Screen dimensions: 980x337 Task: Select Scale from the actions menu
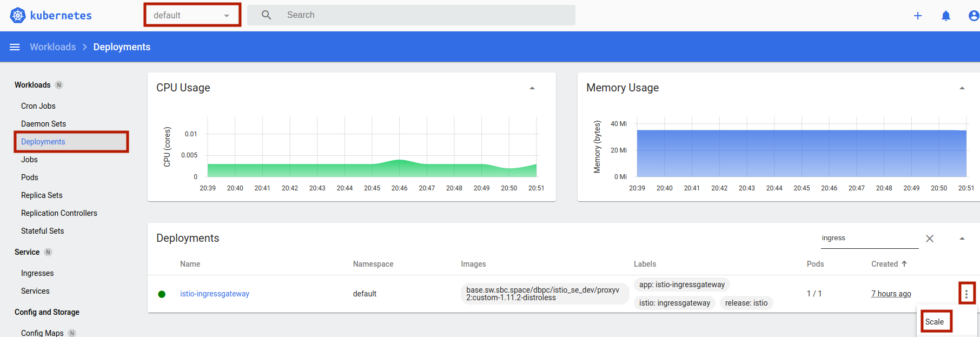[x=934, y=322]
